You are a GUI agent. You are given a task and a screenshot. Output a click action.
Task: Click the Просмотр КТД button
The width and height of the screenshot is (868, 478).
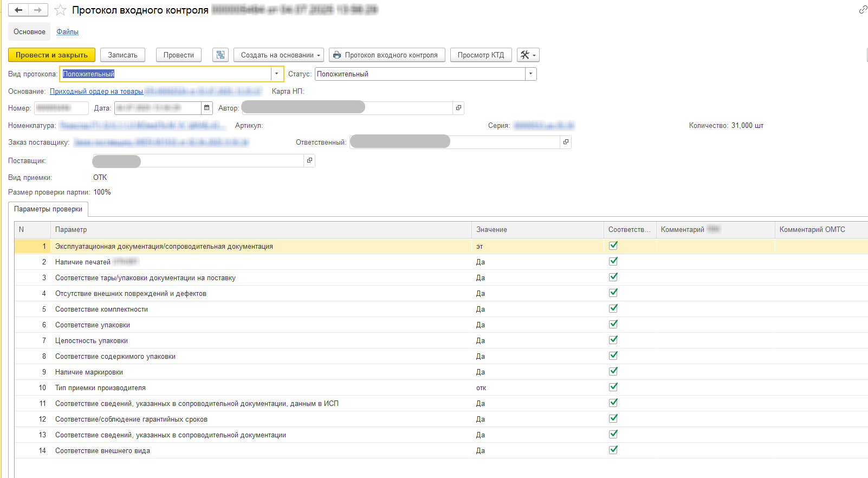[x=481, y=55]
